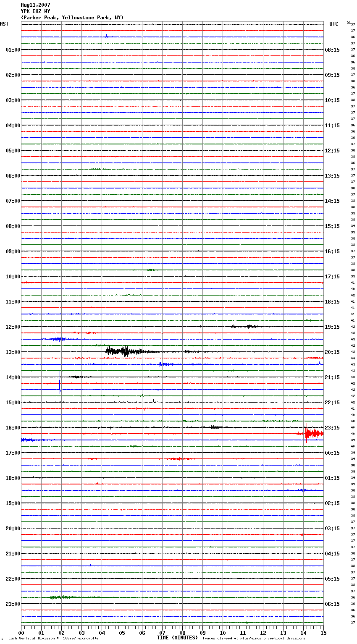
Task: Select the '13:00' MST hour label
Action: coord(13,352)
